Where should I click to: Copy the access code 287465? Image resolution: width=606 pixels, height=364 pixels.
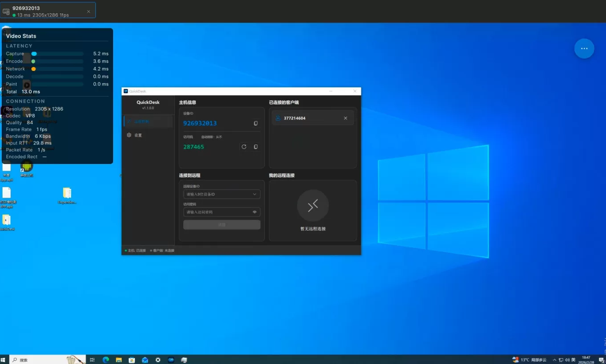(x=256, y=147)
